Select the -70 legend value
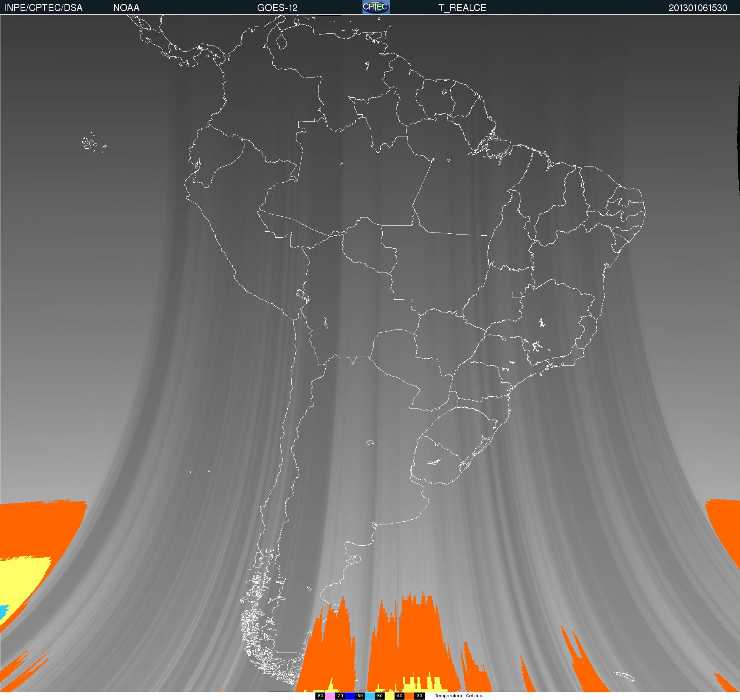Screen dimensions: 740x700 pos(340,696)
